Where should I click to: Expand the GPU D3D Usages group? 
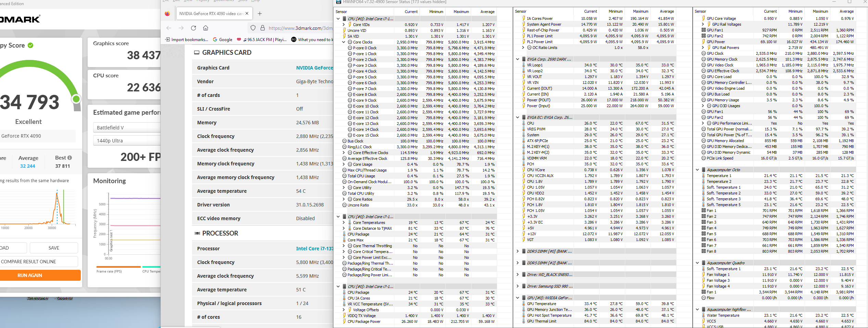click(703, 106)
